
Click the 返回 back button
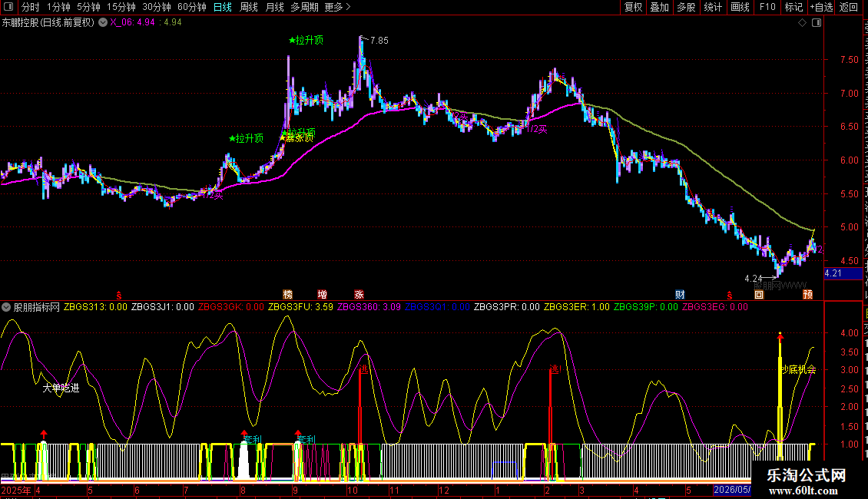tap(848, 7)
